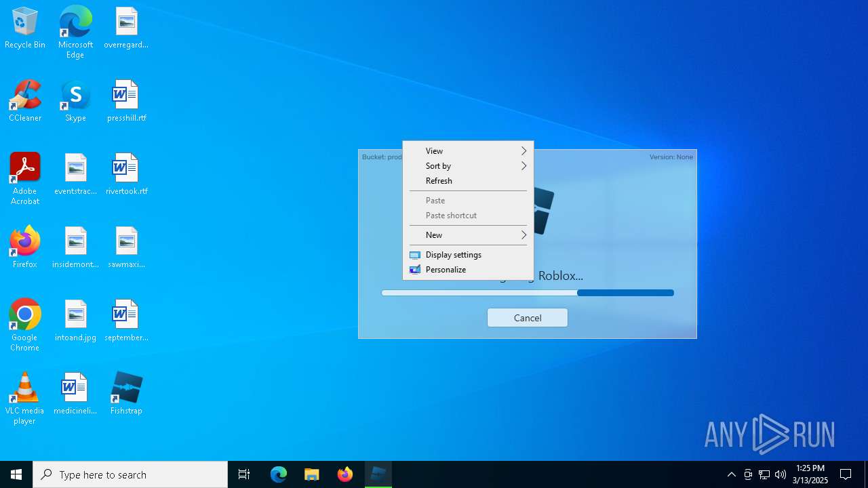Open Edge from the taskbar

point(279,474)
